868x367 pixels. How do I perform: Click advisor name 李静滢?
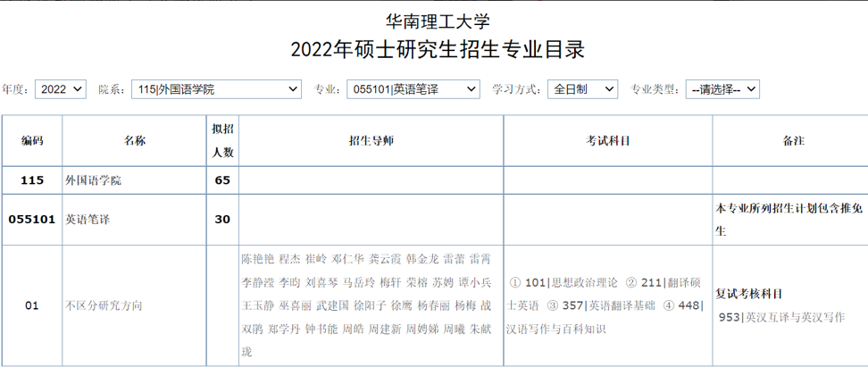coord(258,282)
